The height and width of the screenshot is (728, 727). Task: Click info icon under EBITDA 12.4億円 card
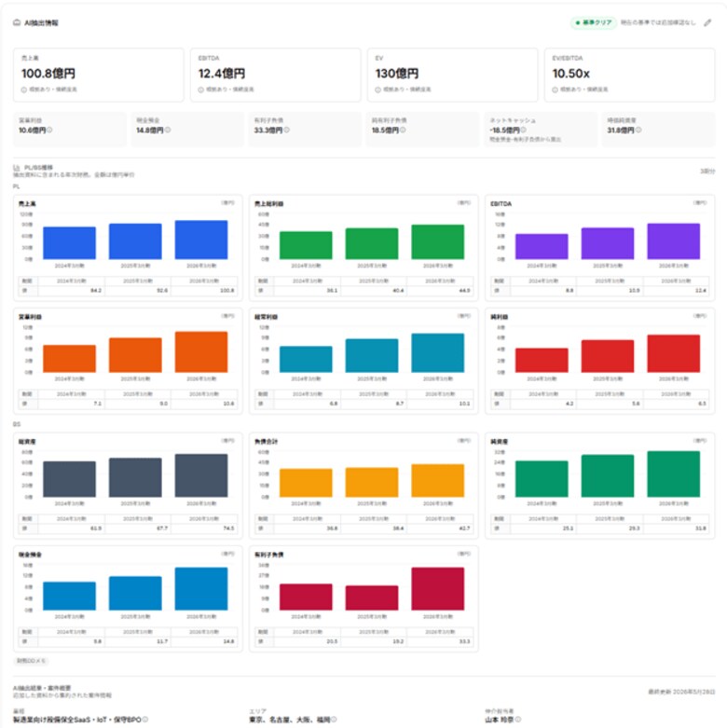201,89
